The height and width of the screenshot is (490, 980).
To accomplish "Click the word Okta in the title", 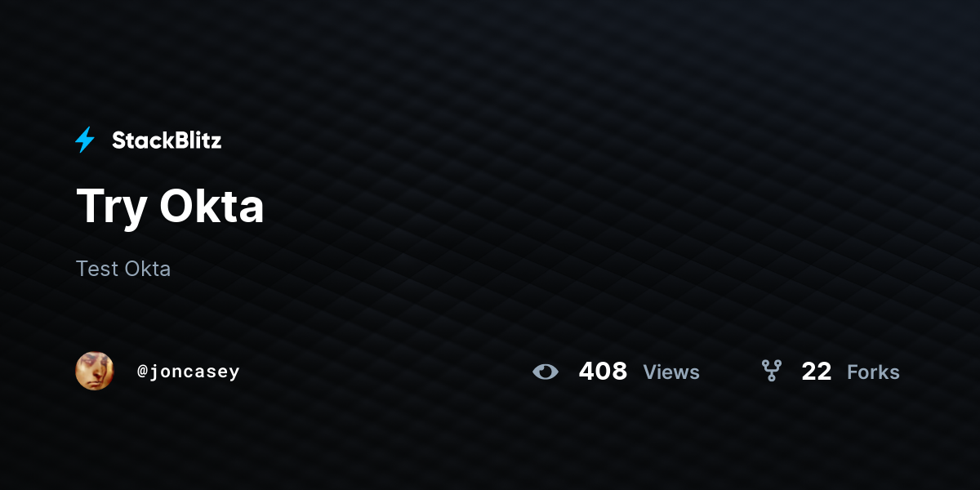I will tap(212, 206).
